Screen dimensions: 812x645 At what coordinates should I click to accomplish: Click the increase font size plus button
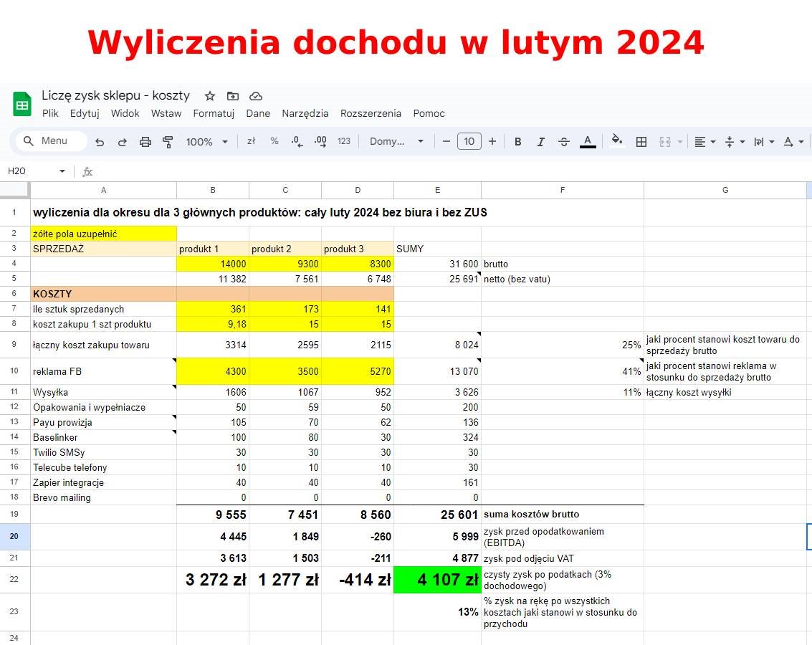coord(492,142)
